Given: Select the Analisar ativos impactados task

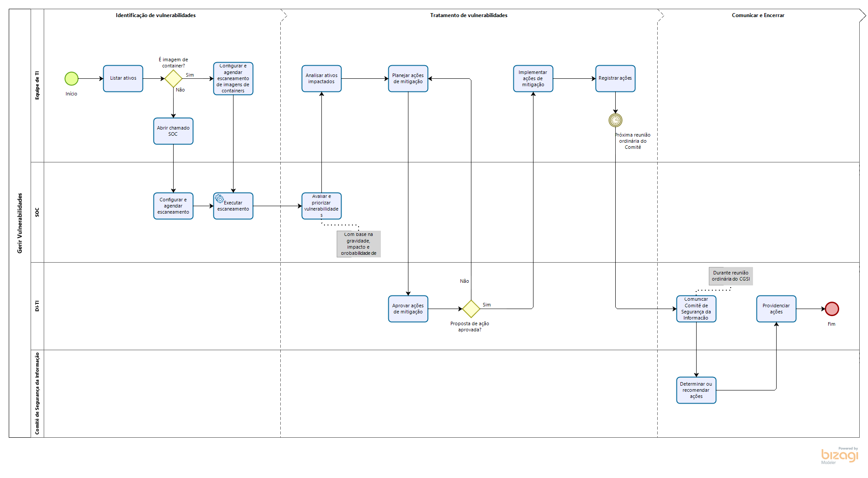Looking at the screenshot, I should (321, 79).
